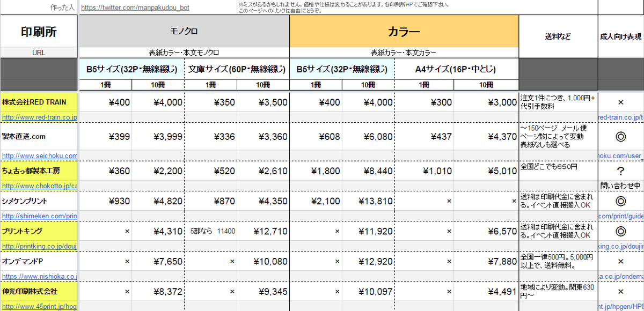The width and height of the screenshot is (644, 311).
Task: Open the www.red-train.co.jp URL link
Action: [x=40, y=117]
